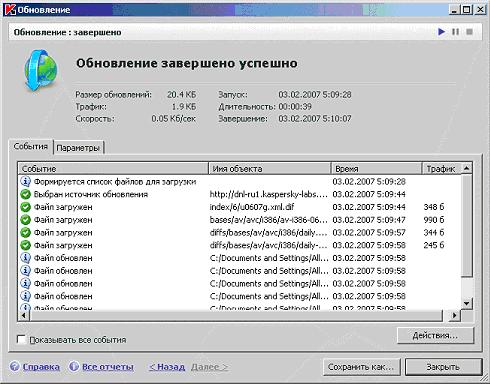The width and height of the screenshot is (490, 384).
Task: Click the http://dnl-ru1.kaspersky-labs source entry
Action: tap(268, 194)
